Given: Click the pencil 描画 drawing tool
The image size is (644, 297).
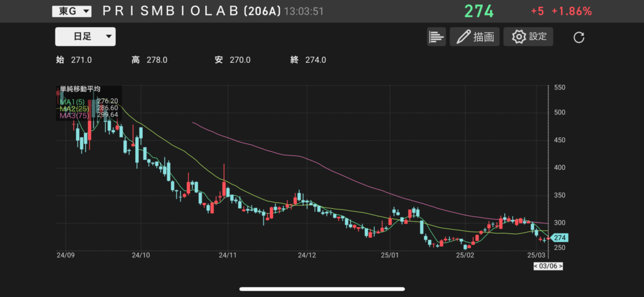Looking at the screenshot, I should point(474,37).
